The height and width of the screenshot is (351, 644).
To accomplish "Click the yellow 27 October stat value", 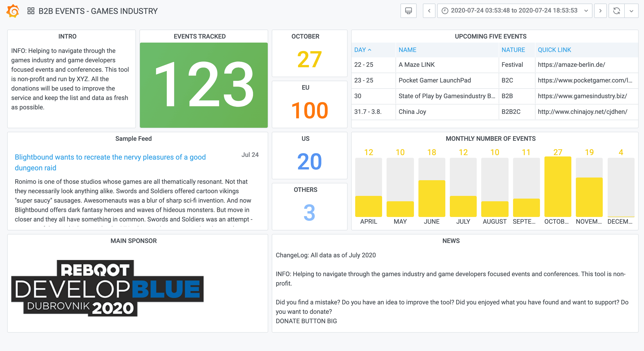I will click(x=309, y=59).
